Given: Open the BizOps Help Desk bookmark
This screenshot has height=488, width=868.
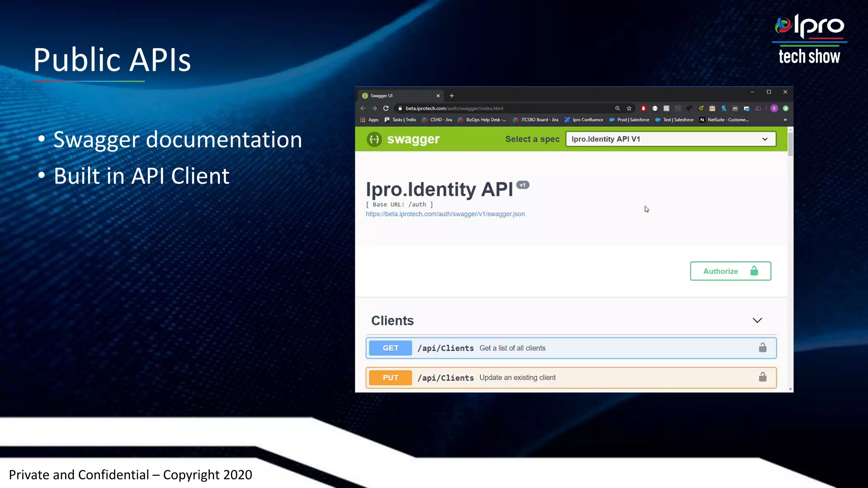Looking at the screenshot, I should (x=482, y=120).
